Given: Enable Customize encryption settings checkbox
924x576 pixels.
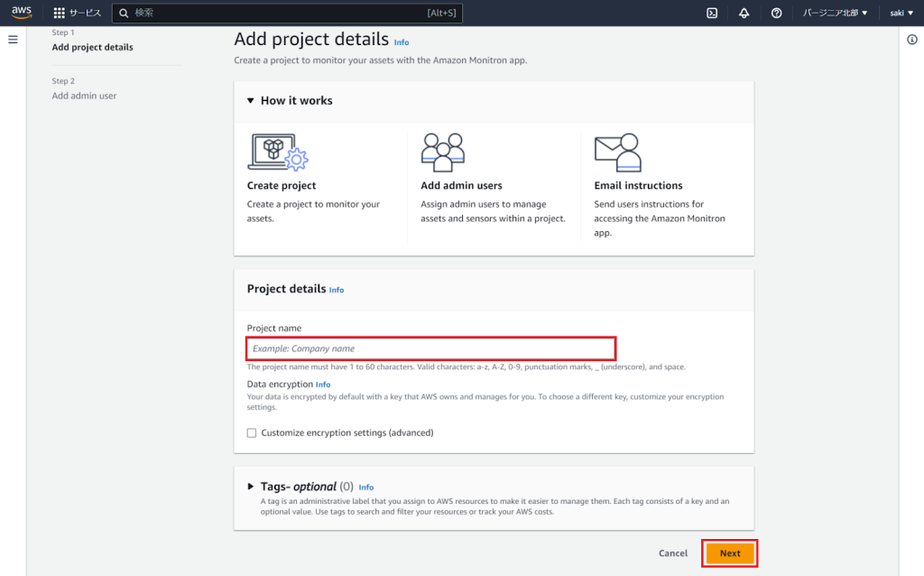Looking at the screenshot, I should click(x=252, y=433).
